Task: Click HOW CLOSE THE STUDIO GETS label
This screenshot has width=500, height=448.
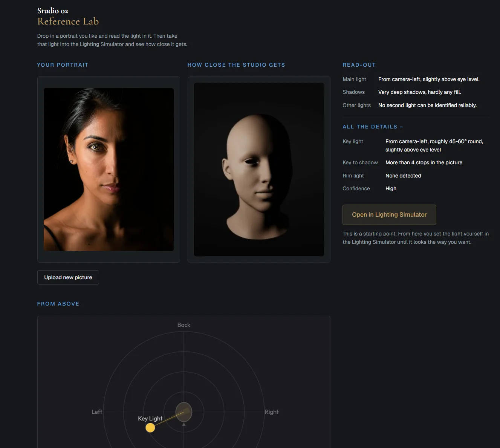Action: click(x=236, y=65)
